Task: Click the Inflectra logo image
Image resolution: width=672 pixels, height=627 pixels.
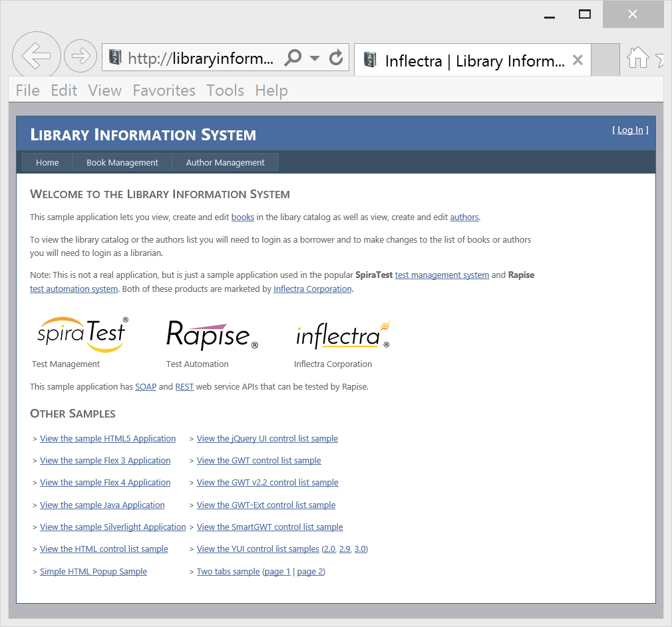Action: point(342,334)
